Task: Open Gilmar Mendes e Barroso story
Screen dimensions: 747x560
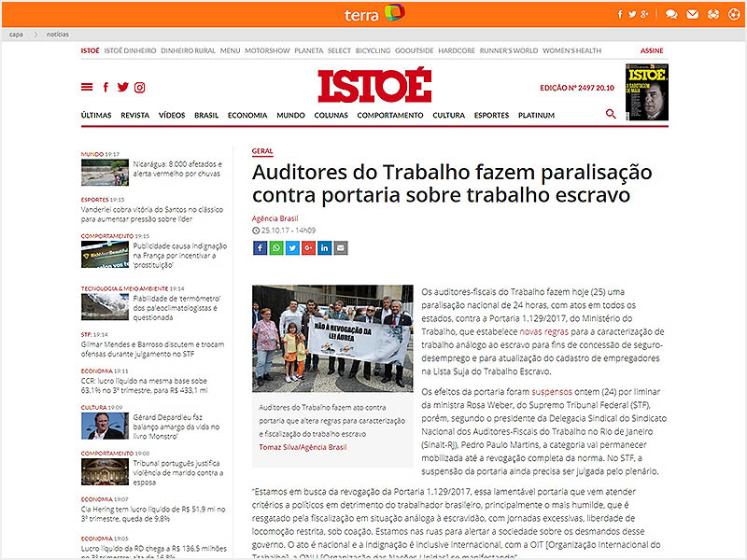Action: (152, 349)
